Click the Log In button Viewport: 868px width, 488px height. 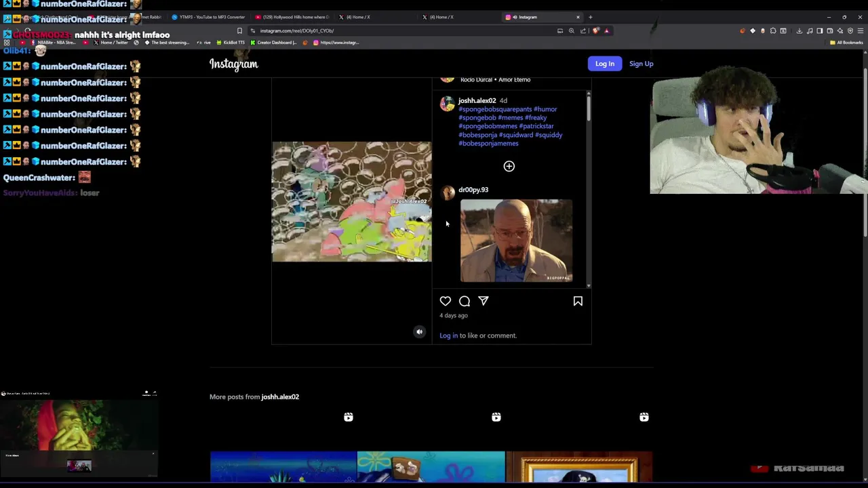click(x=604, y=64)
